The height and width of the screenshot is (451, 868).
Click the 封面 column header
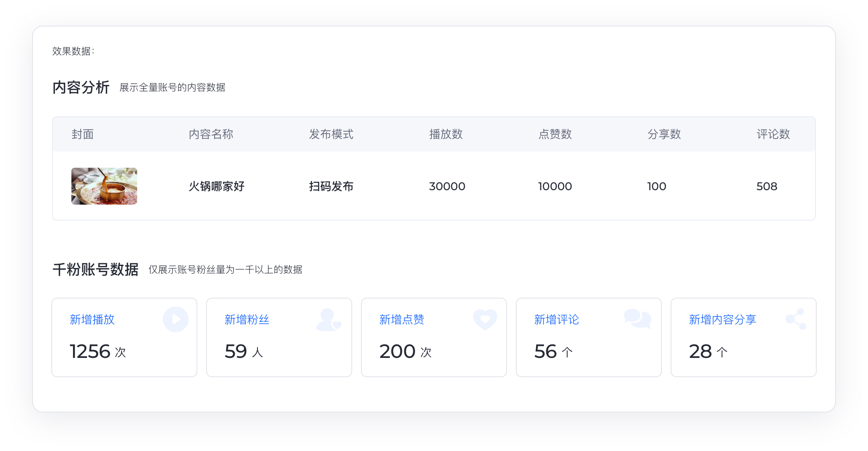point(83,134)
